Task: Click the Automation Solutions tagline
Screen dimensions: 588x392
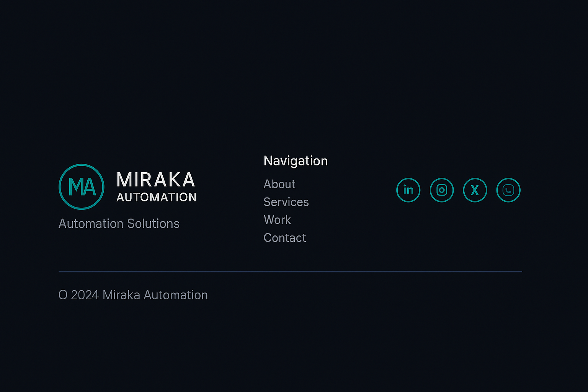Action: [x=119, y=224]
